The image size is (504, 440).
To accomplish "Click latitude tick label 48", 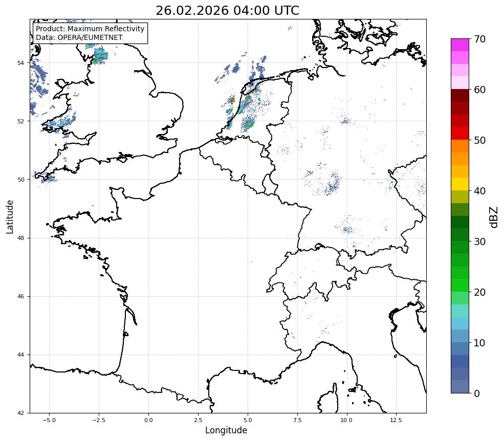I will (20, 238).
